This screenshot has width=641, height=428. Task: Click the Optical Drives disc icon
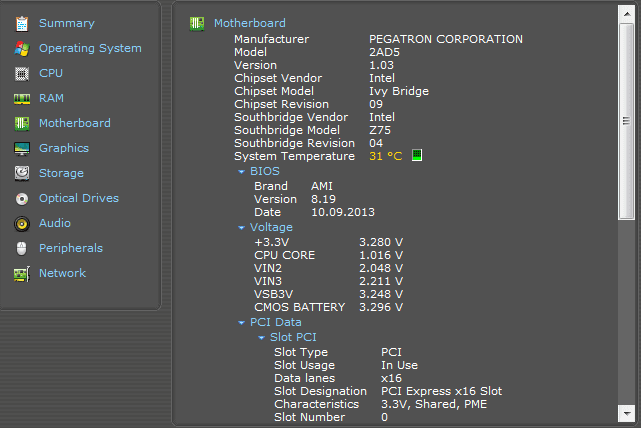[21, 198]
